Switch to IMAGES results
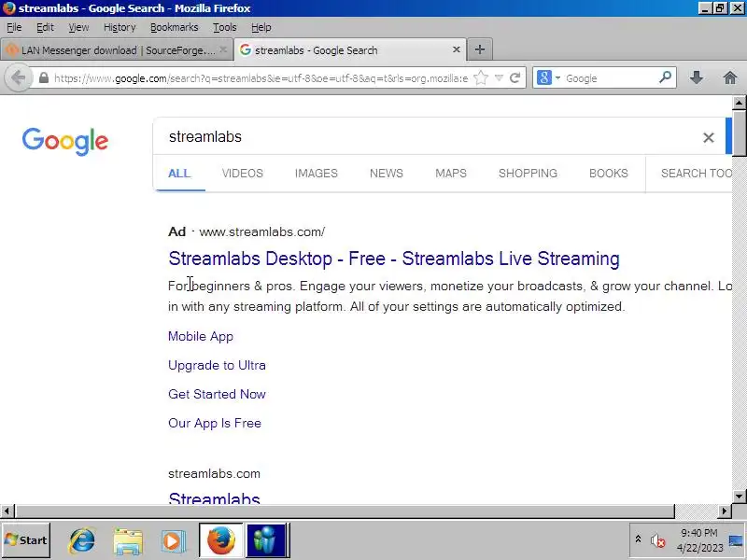The height and width of the screenshot is (560, 747). [317, 174]
